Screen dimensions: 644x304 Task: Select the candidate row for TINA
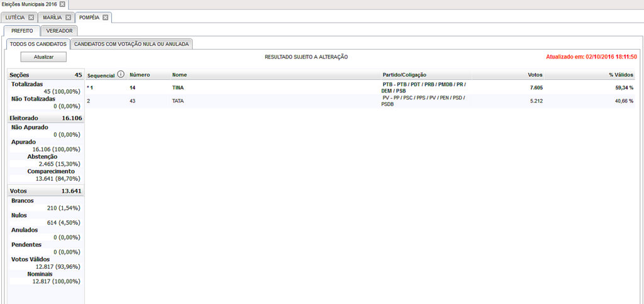(360, 87)
